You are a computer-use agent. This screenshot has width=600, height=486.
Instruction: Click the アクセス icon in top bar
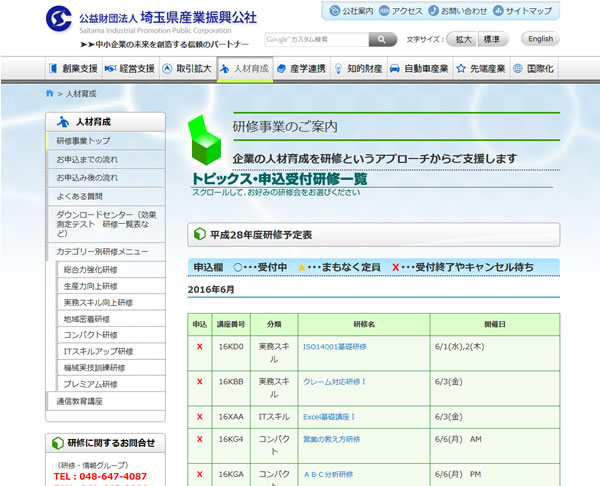click(x=384, y=11)
